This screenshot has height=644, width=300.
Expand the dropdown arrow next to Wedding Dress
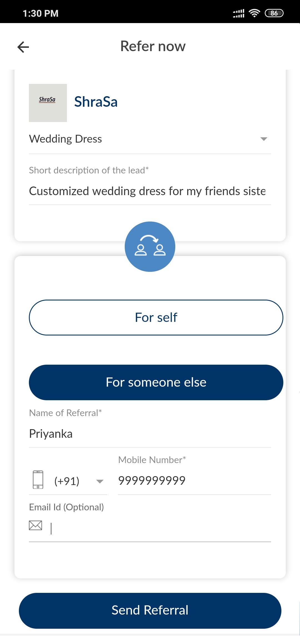point(264,139)
